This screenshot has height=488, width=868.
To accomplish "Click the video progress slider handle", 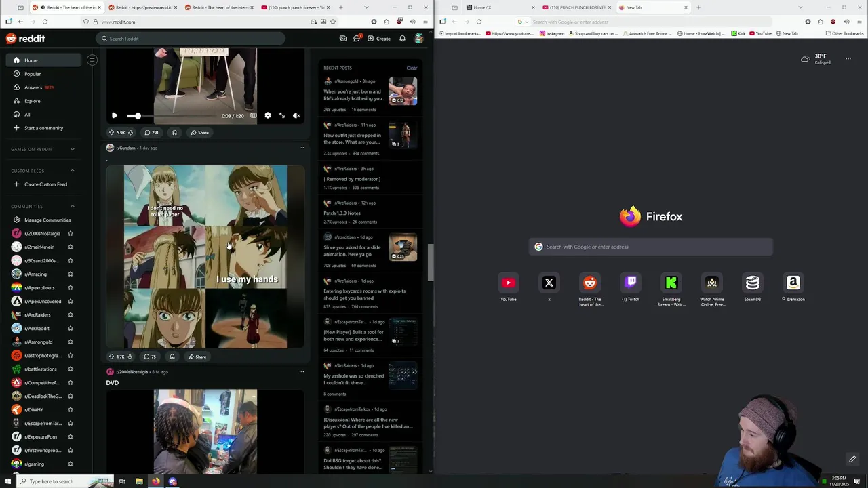I will [138, 116].
